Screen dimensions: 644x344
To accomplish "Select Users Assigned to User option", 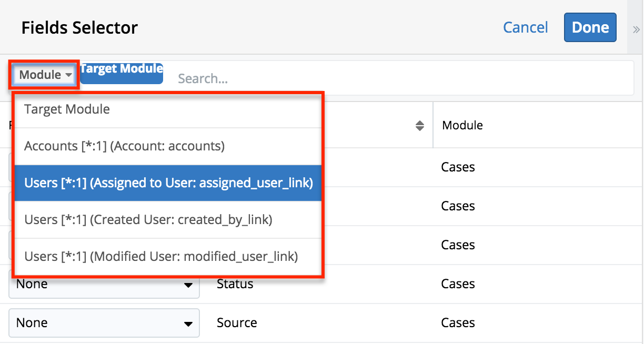I will pos(167,183).
